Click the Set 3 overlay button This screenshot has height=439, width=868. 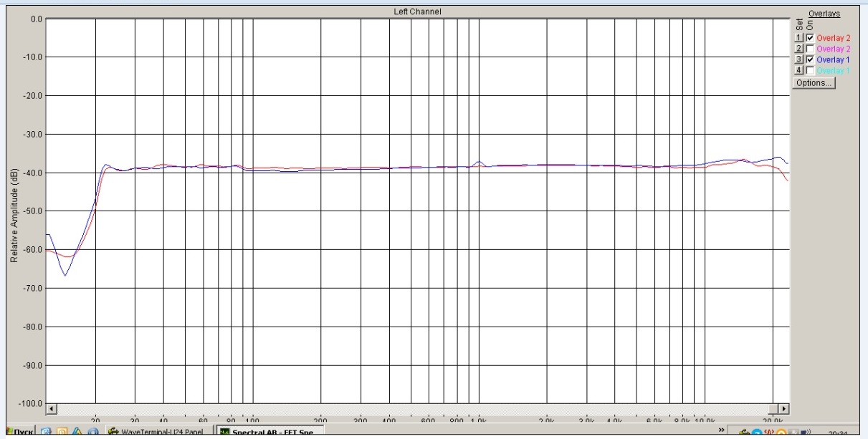coord(798,60)
